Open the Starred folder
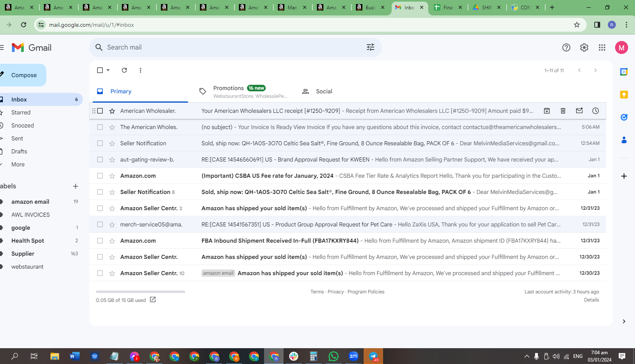The width and height of the screenshot is (635, 364). click(21, 112)
